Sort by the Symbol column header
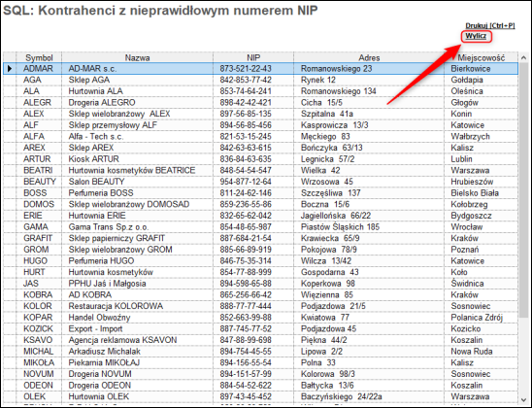Viewport: 532px width, 408px height. (39, 57)
